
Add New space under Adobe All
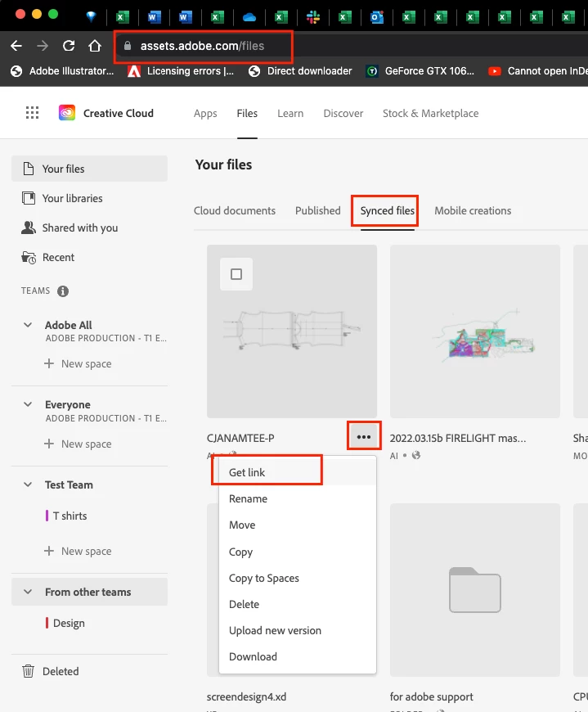78,363
